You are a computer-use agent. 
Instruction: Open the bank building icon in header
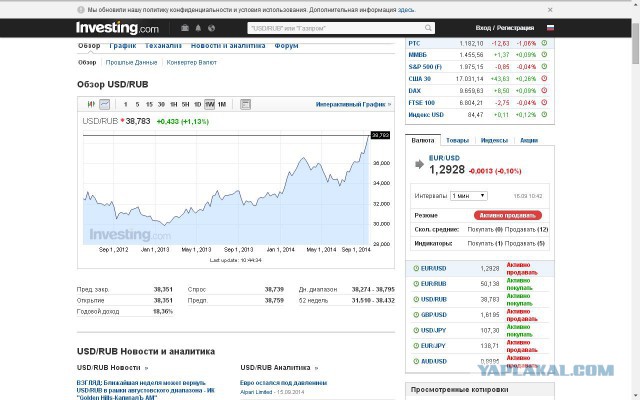coord(185,28)
